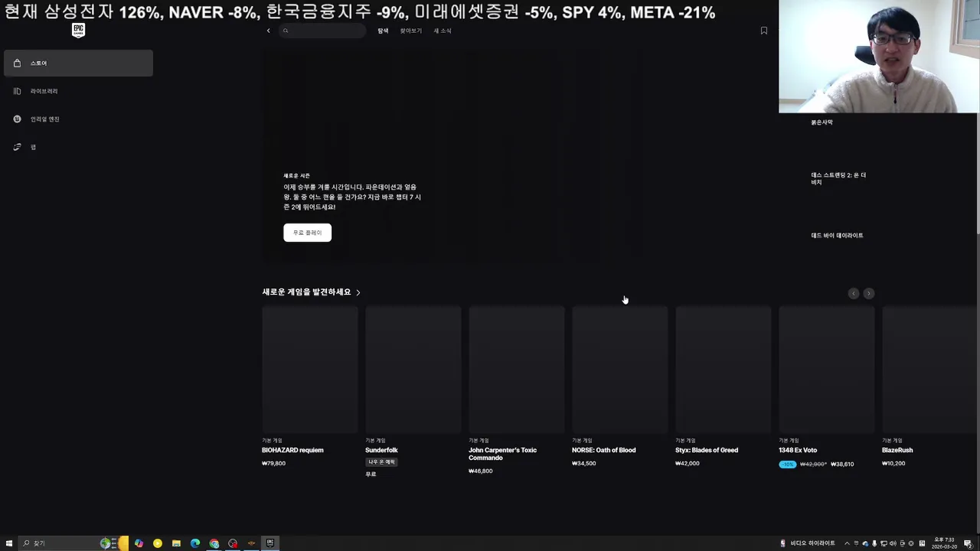
Task: Click the store shopping bag icon
Action: pyautogui.click(x=17, y=64)
